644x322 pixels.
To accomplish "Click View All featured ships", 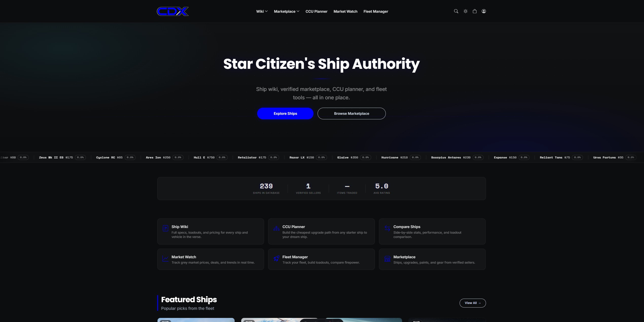I will [473, 303].
